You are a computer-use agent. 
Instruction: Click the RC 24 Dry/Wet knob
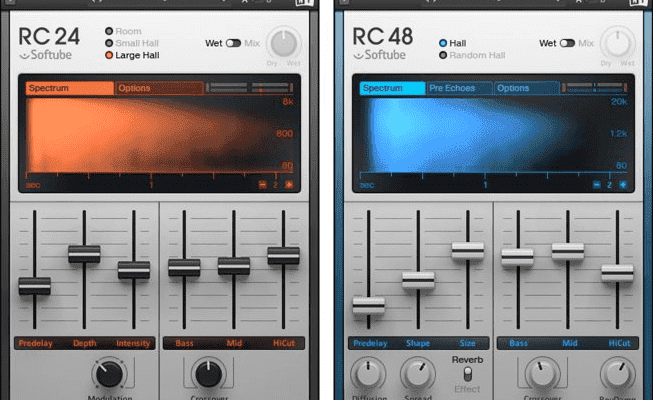(x=285, y=43)
